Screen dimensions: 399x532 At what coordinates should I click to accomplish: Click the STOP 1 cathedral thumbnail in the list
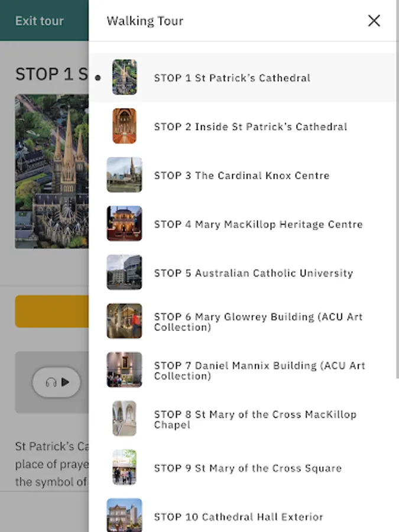[124, 77]
